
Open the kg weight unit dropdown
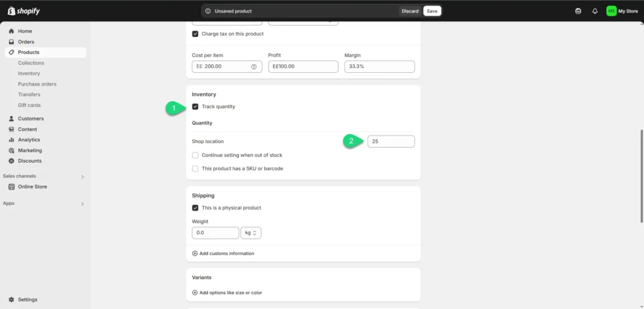[251, 233]
